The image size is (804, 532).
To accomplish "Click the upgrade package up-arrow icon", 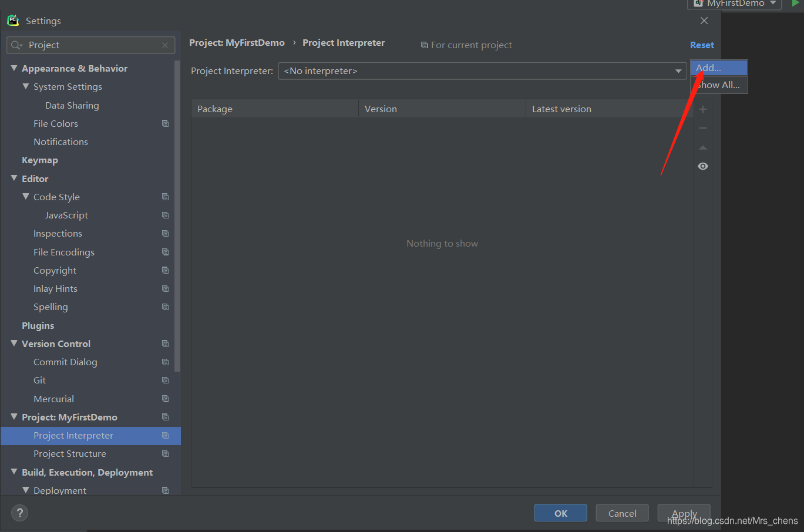I will 703,147.
